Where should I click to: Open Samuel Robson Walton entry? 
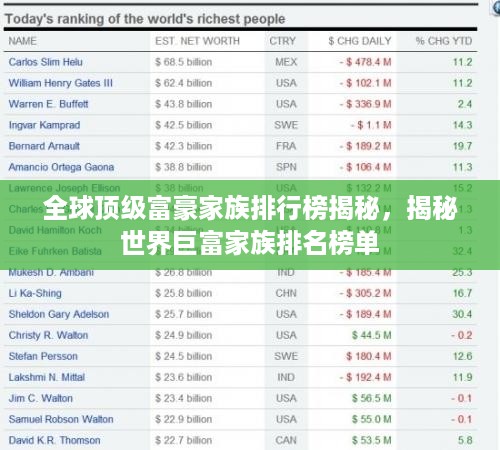tap(61, 419)
